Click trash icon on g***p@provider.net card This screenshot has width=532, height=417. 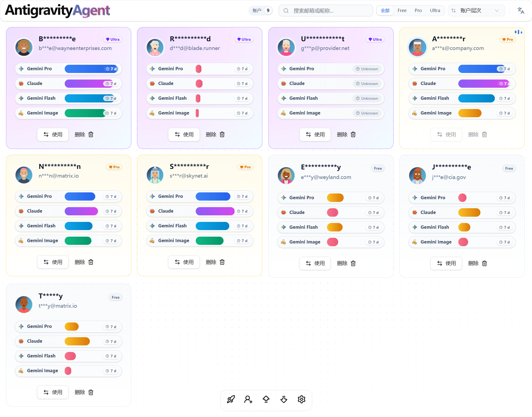click(353, 134)
